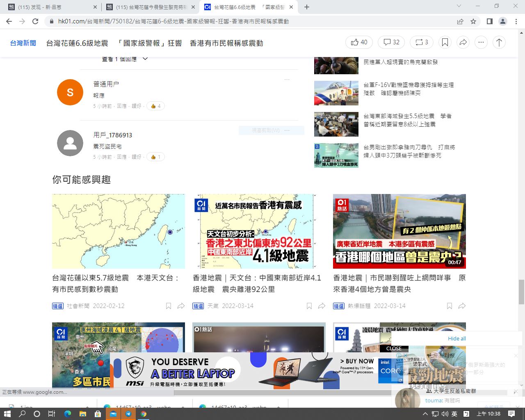Like 普通用户's comment with 4 thumbs-up

pos(155,106)
